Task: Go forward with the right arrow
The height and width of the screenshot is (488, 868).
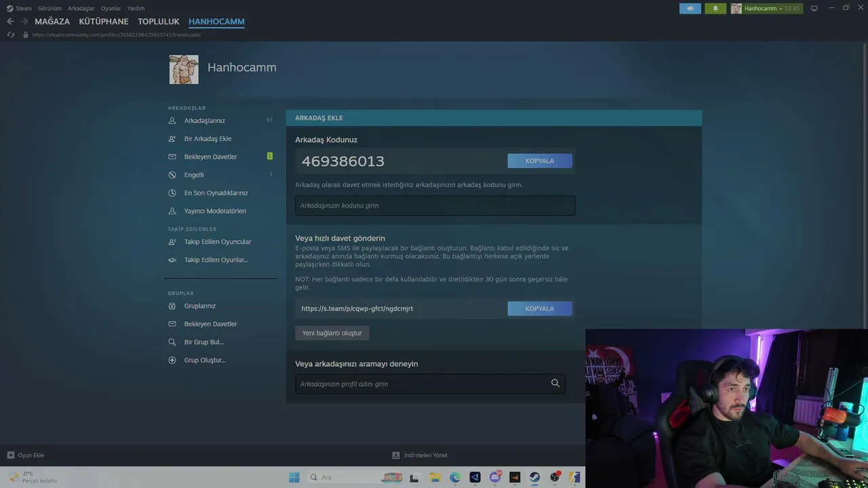Action: click(x=24, y=22)
